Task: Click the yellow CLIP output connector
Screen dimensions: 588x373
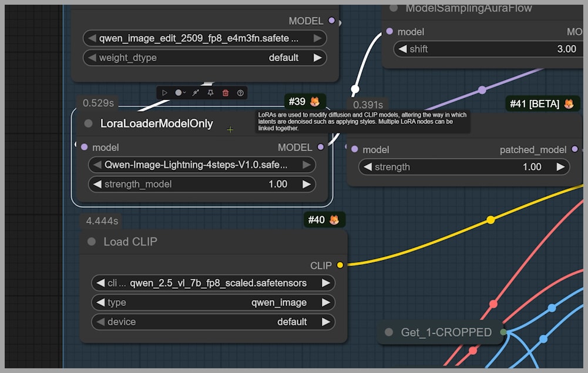Action: (x=340, y=266)
